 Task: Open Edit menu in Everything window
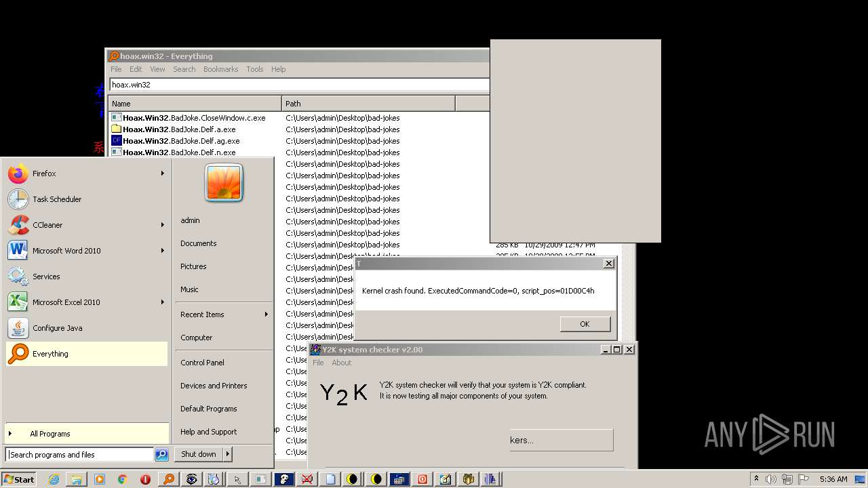point(136,69)
